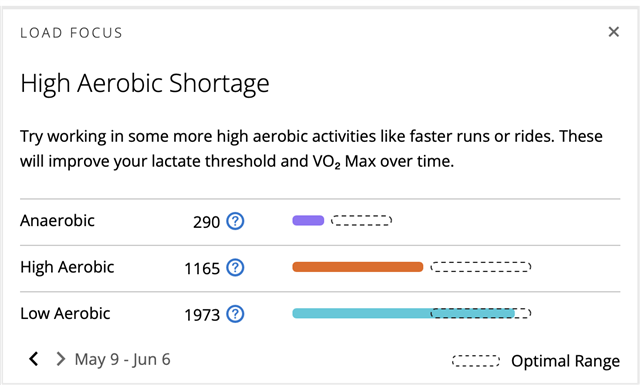Click the Anaerobic dashed optimal range outline
The width and height of the screenshot is (640, 385).
[x=361, y=220]
